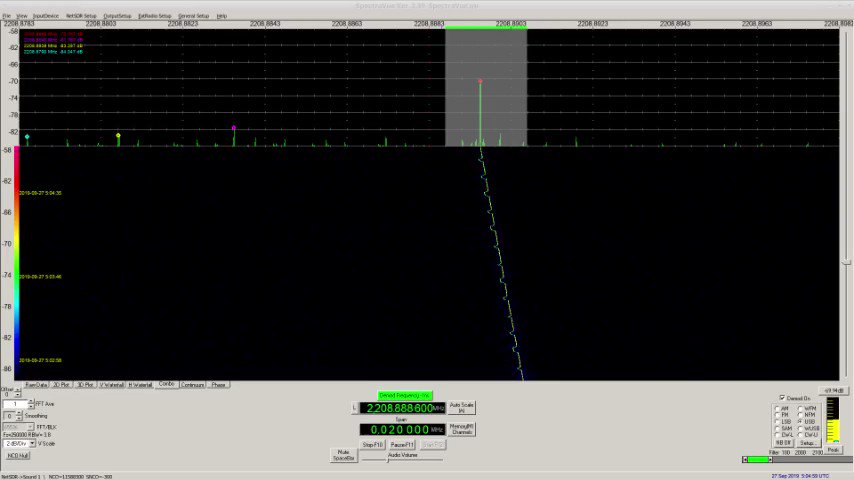
Task: Open the V Scale dropdown
Action: pyautogui.click(x=32, y=443)
